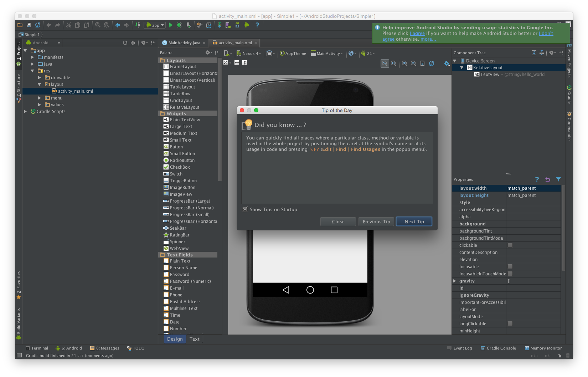
Task: Click Close button in Tip dialog
Action: click(338, 221)
